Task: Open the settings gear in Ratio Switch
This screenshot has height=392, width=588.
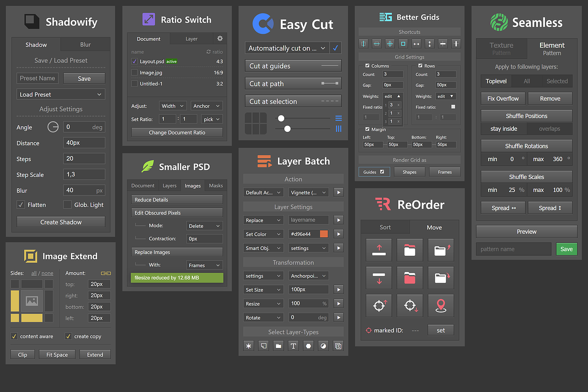Action: 220,39
